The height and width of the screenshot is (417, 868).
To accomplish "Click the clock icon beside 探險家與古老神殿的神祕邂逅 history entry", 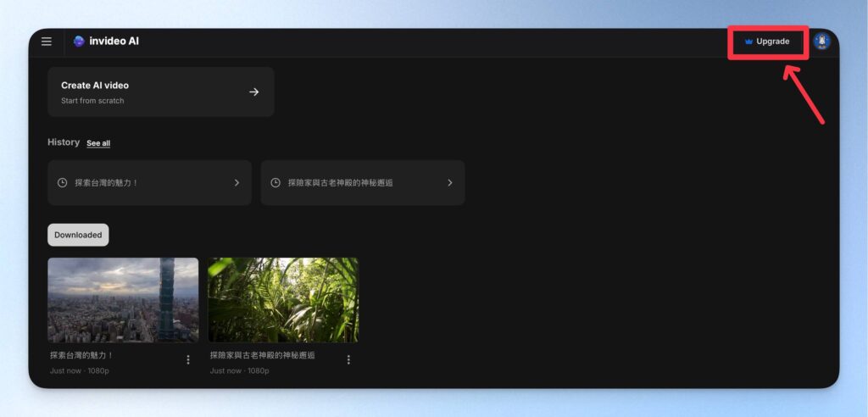I will (x=275, y=182).
